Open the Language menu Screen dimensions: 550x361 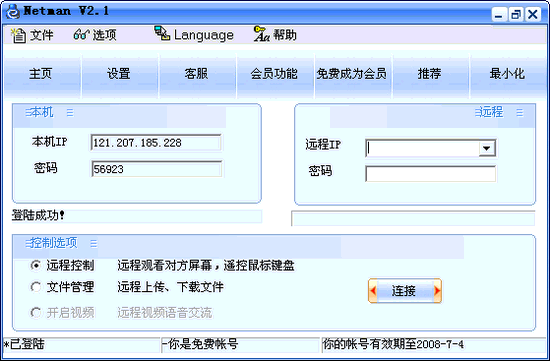click(204, 35)
